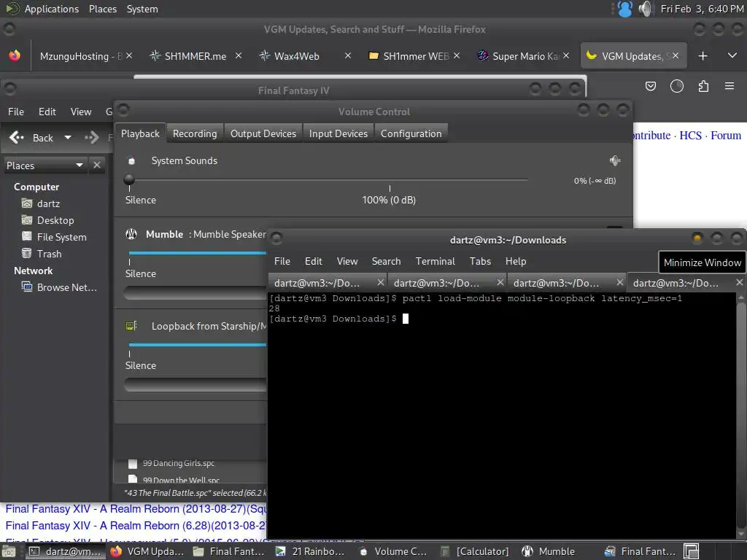Screen dimensions: 747x560
Task: Click the blue user icon in the top panel
Action: point(624,9)
